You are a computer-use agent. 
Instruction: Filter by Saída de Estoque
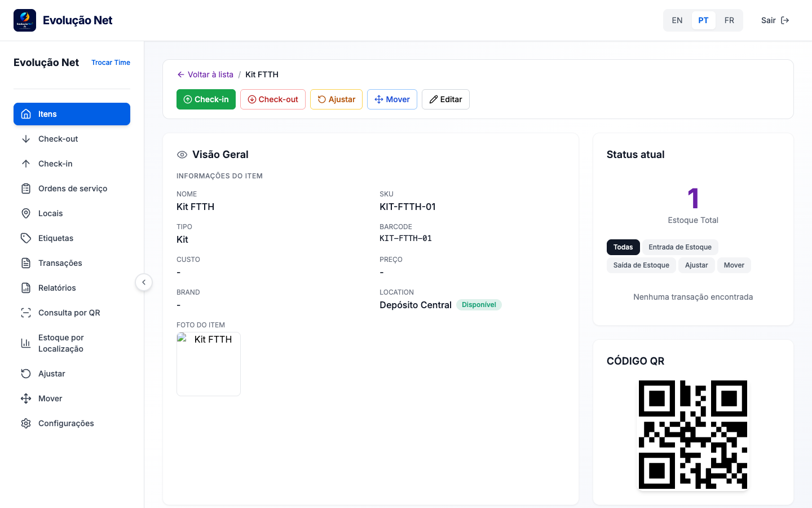click(x=641, y=265)
